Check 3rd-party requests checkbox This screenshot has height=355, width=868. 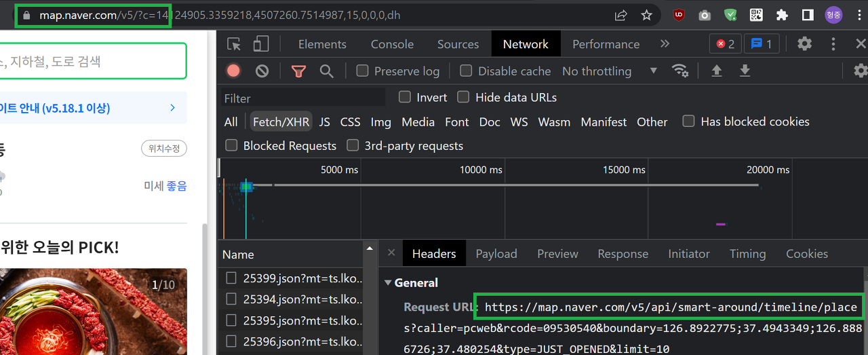[353, 145]
